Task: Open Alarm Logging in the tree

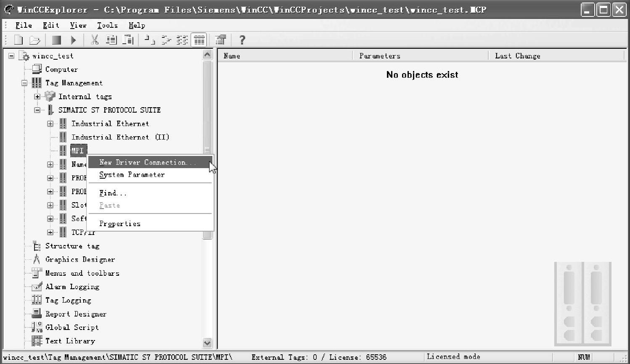Action: tap(72, 287)
